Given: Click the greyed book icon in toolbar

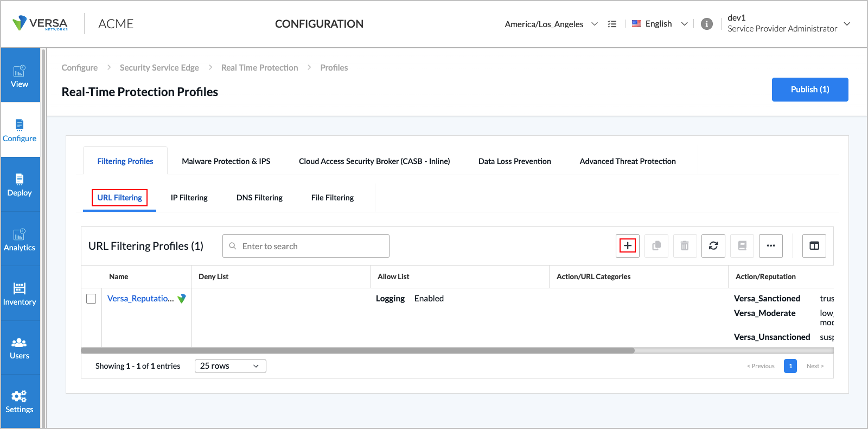Looking at the screenshot, I should (x=742, y=246).
